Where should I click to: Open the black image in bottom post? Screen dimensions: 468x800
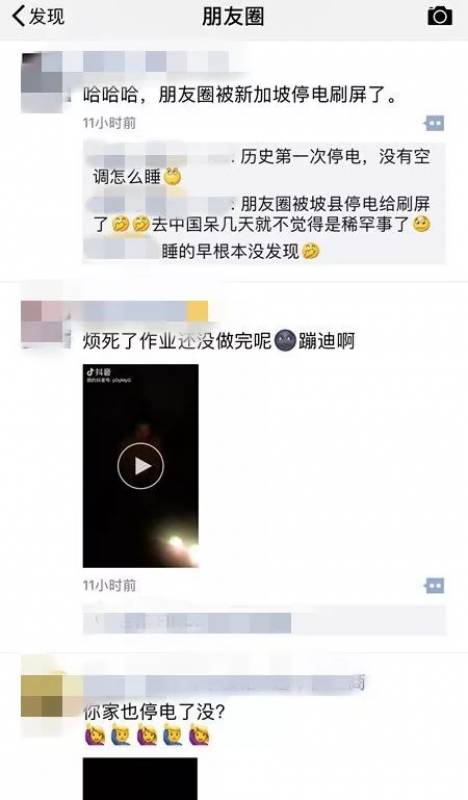140,779
